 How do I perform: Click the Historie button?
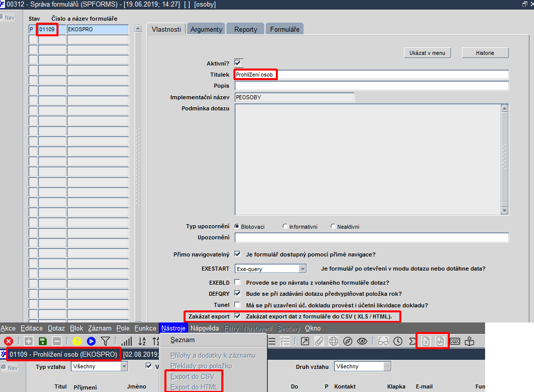(485, 53)
